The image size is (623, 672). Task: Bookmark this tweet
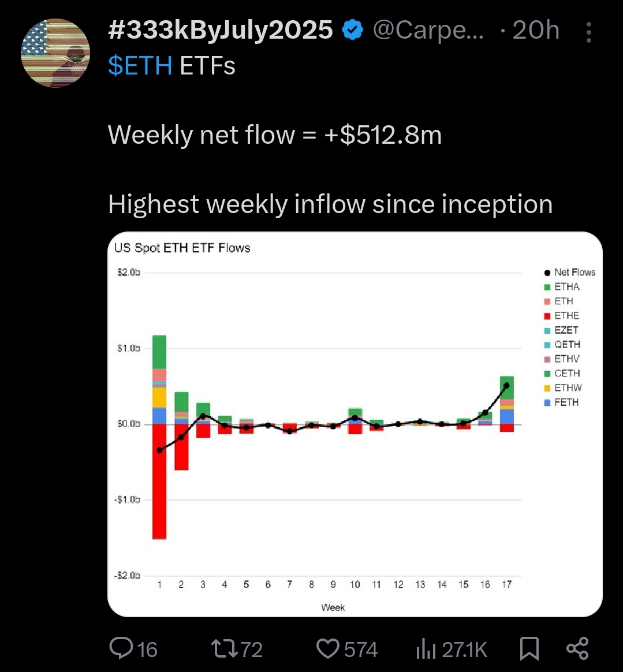tap(529, 649)
